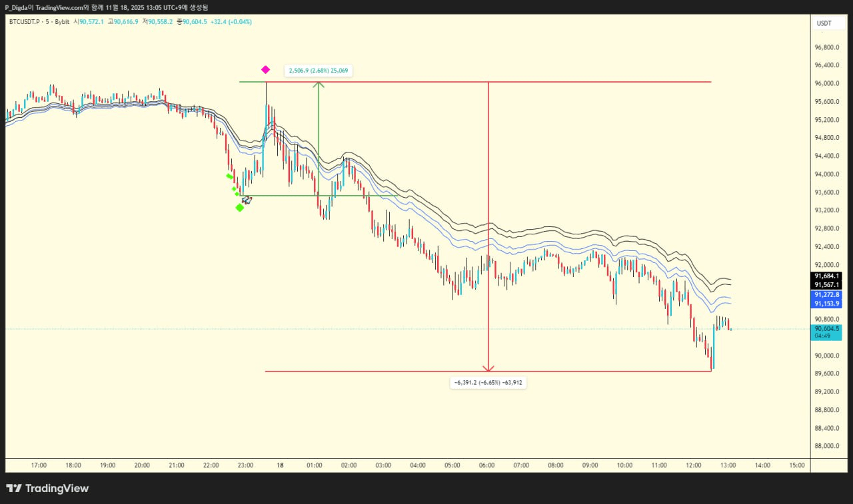Screen dimensions: 853x504
Task: Click the black 91,684.1 price label
Action: 826,276
